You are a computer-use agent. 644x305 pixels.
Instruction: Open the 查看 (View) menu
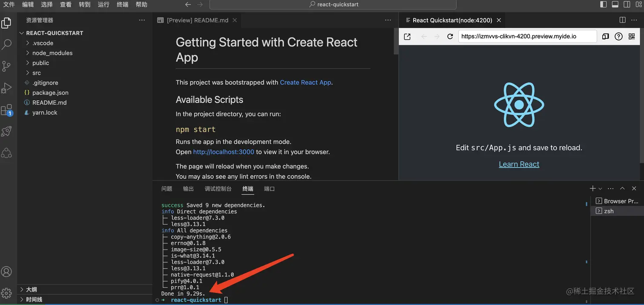click(x=66, y=5)
